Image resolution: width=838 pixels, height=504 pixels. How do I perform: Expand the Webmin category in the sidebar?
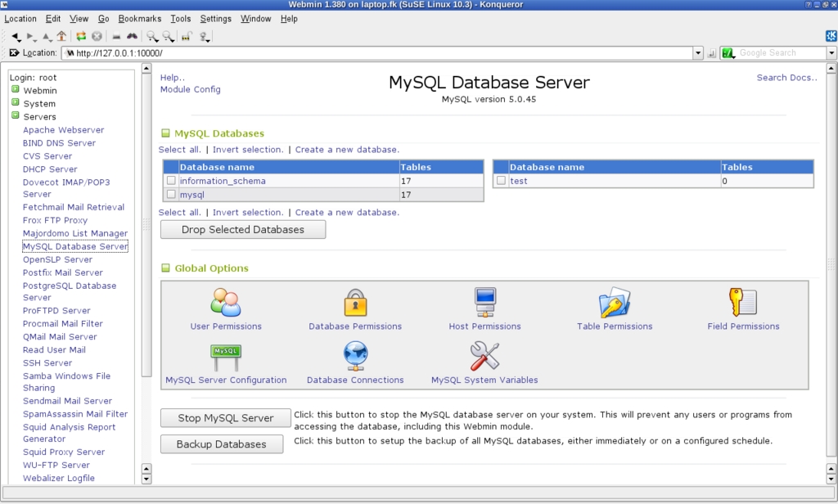click(15, 90)
